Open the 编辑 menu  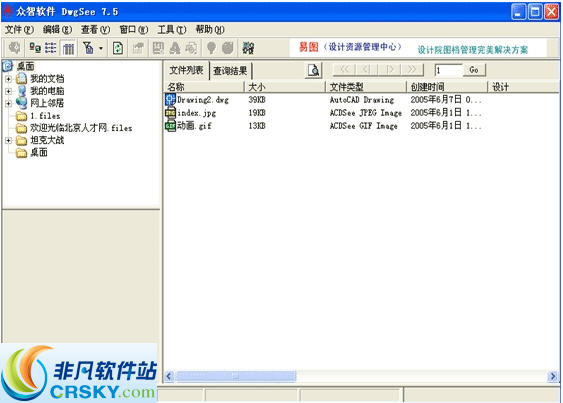(57, 29)
